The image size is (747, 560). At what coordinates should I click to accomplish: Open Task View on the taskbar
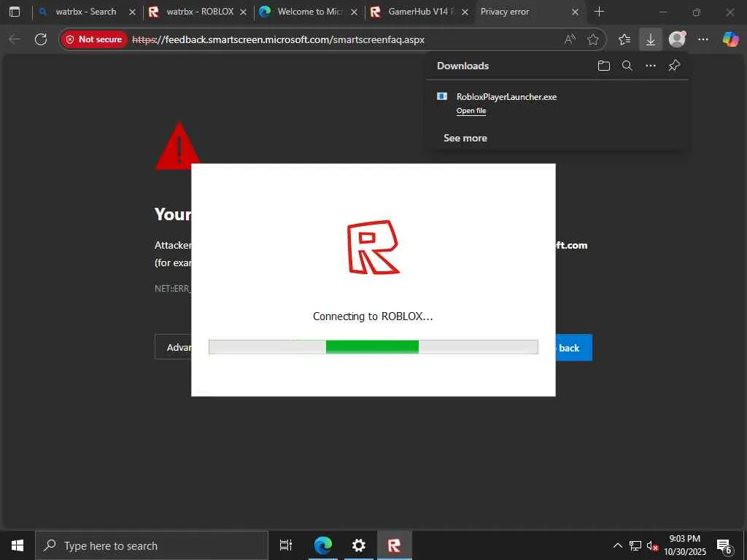(x=286, y=545)
